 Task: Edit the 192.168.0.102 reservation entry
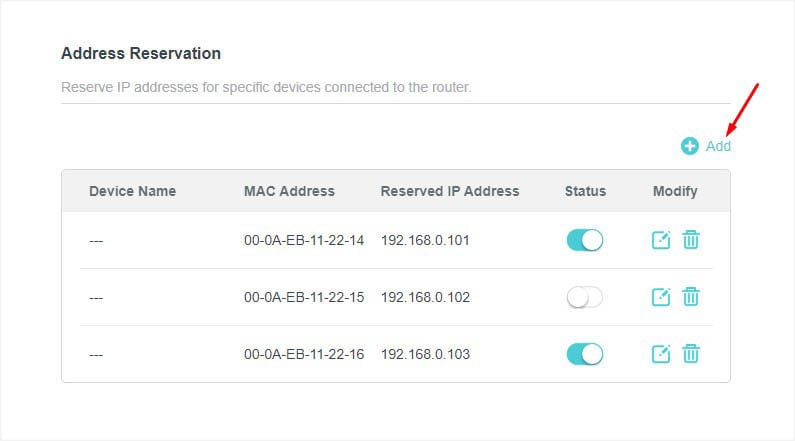(x=661, y=297)
